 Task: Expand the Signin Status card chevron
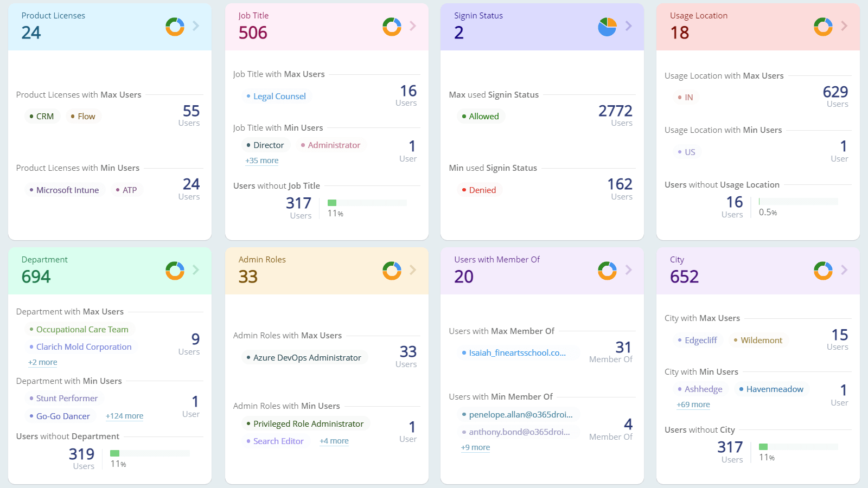point(629,26)
